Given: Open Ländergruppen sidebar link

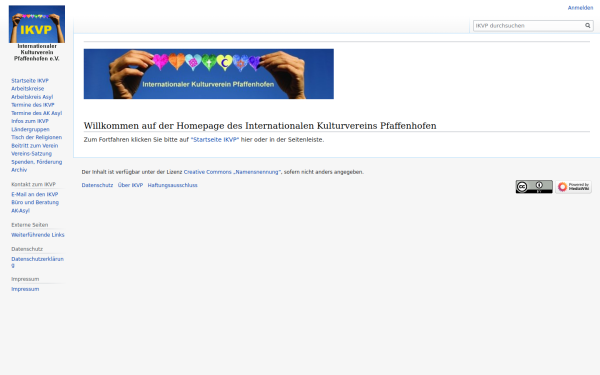Looking at the screenshot, I should tap(30, 129).
